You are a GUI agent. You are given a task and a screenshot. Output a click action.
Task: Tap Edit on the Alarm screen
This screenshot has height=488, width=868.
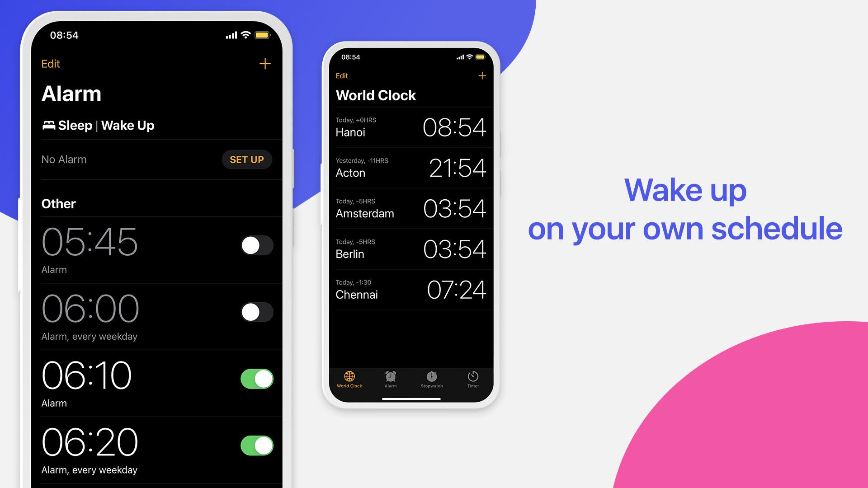[51, 64]
